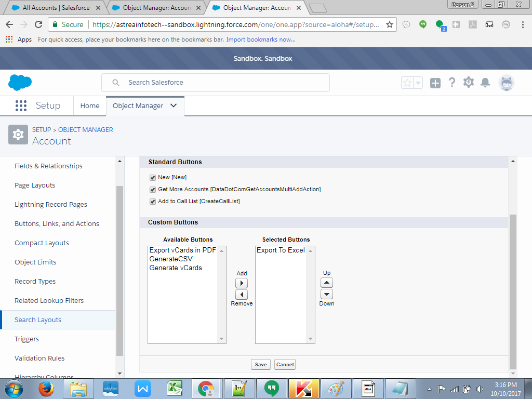Open the App Launcher grid icon
The image size is (532, 399).
(21, 106)
